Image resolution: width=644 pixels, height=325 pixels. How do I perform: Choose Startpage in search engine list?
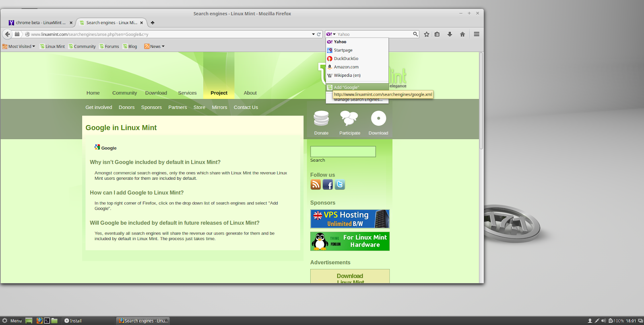pyautogui.click(x=357, y=50)
